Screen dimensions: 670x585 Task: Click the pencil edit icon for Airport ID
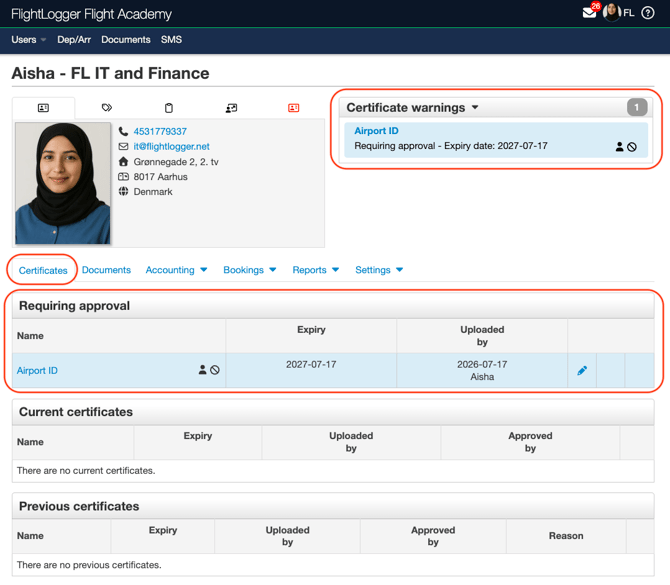point(582,370)
